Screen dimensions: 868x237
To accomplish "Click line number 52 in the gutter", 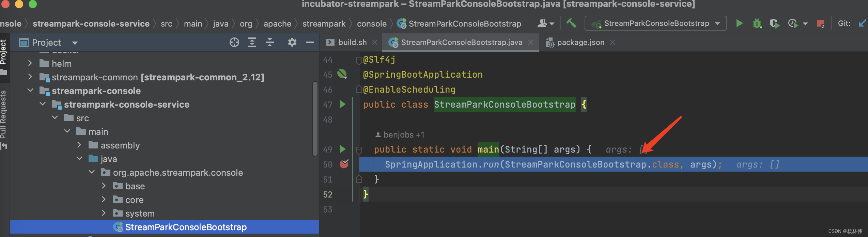I will (x=327, y=194).
